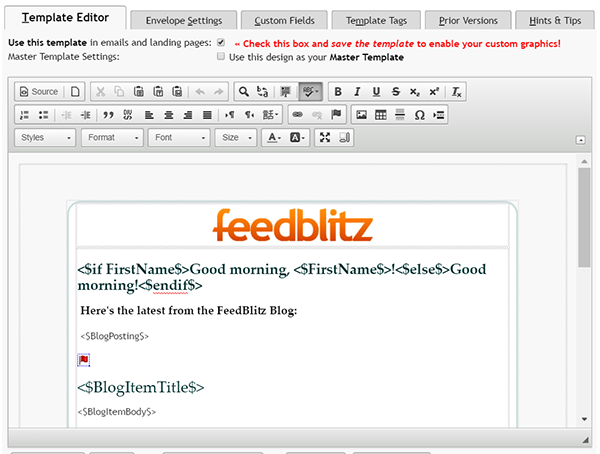The height and width of the screenshot is (454, 600).
Task: Toggle Strikethrough formatting
Action: click(x=396, y=92)
